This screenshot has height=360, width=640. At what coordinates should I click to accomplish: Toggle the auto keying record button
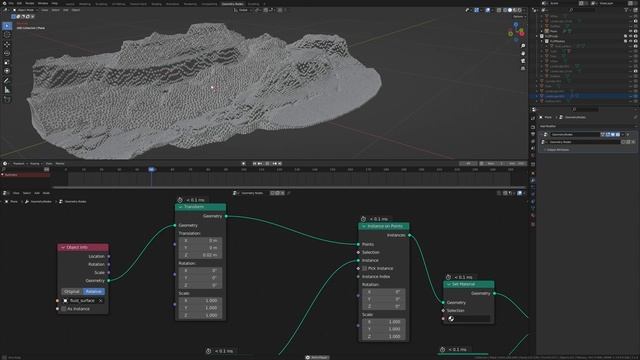tap(244, 163)
